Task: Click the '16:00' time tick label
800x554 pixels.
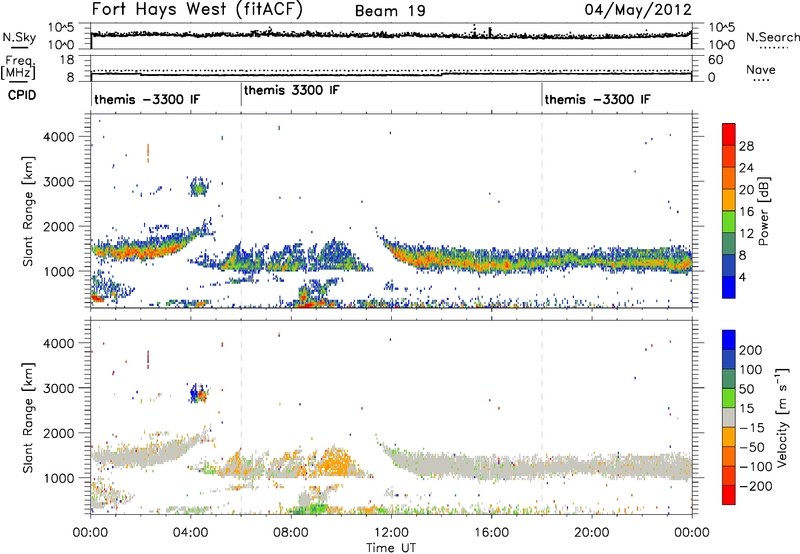Action: tap(491, 533)
